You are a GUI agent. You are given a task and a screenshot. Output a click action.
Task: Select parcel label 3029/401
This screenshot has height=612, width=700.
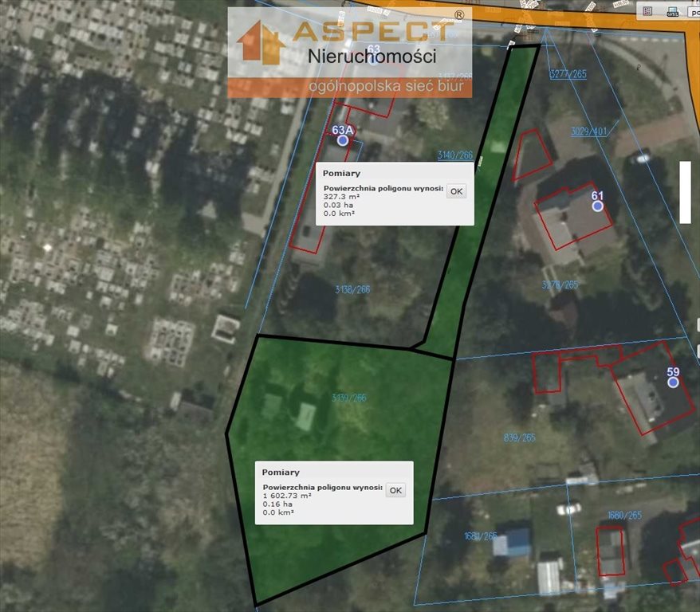point(589,131)
